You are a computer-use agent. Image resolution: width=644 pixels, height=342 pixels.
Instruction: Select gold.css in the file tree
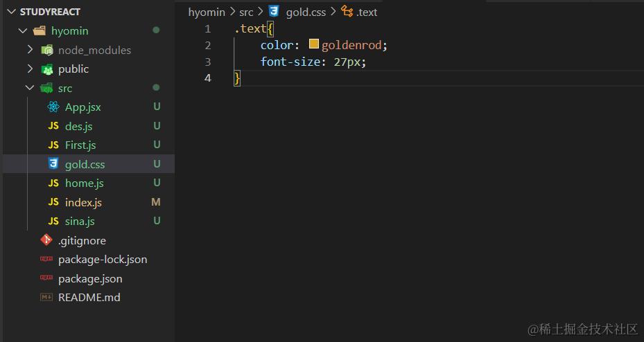tap(85, 165)
